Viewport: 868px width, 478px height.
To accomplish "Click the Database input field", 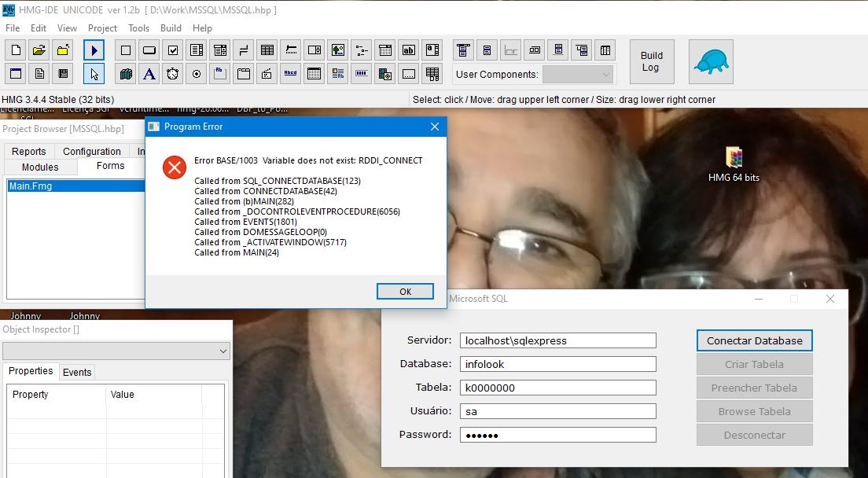I will tap(558, 364).
